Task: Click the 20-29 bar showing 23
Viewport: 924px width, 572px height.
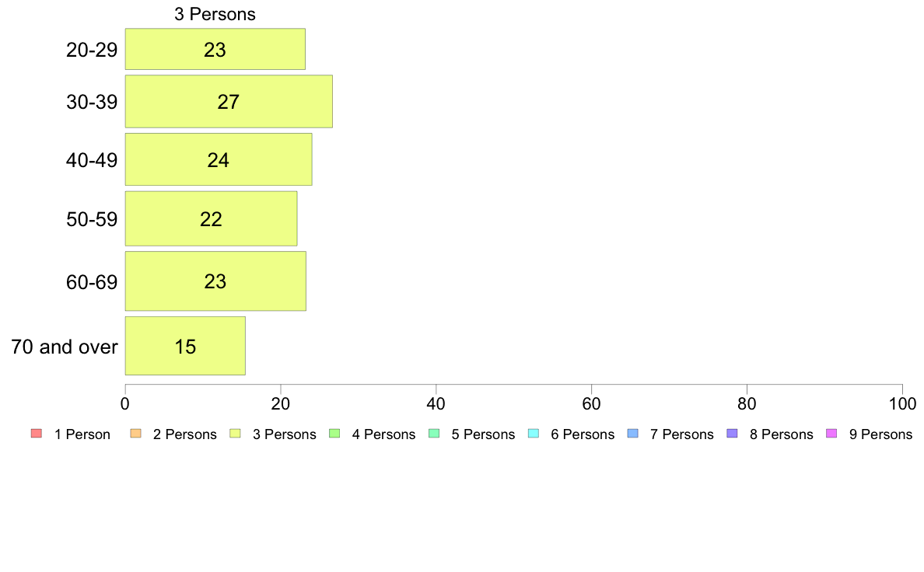Action: point(215,49)
